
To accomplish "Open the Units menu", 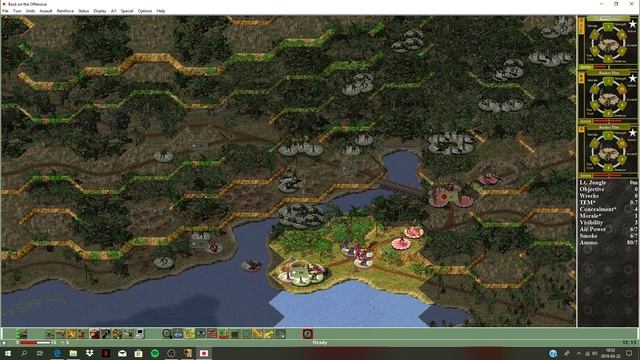I will [x=31, y=11].
